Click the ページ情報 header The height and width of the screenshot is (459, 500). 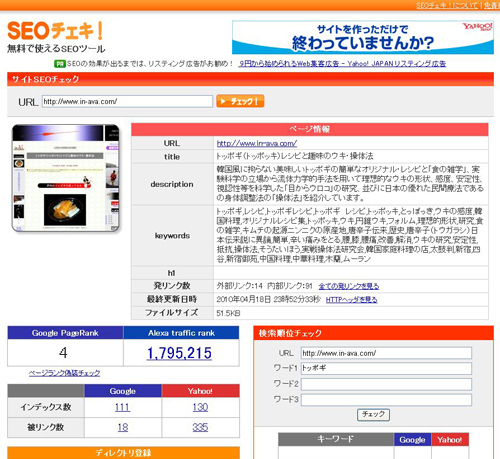pos(310,129)
